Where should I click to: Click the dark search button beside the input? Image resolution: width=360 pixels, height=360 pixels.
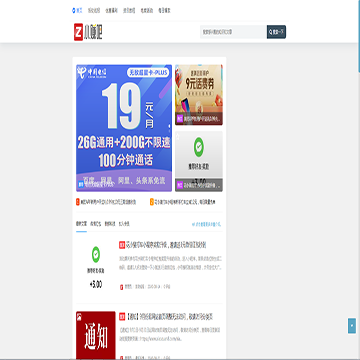pyautogui.click(x=276, y=32)
